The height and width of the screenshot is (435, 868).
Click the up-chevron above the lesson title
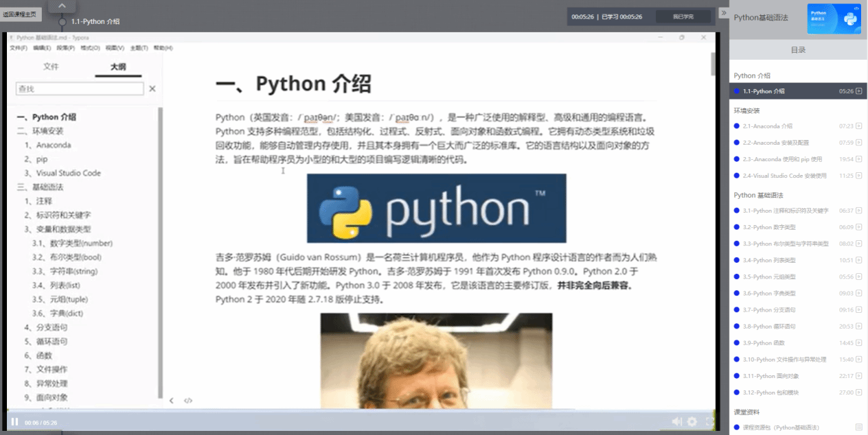(62, 6)
